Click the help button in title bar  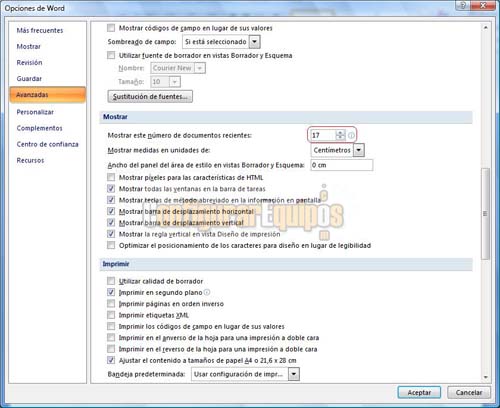[x=463, y=6]
